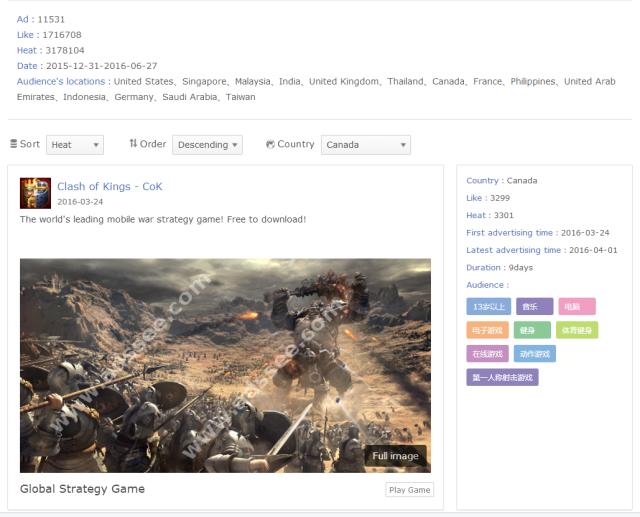Viewport: 640px width, 517px height.
Task: Select the purple 音乐 audience tag
Action: (x=534, y=307)
